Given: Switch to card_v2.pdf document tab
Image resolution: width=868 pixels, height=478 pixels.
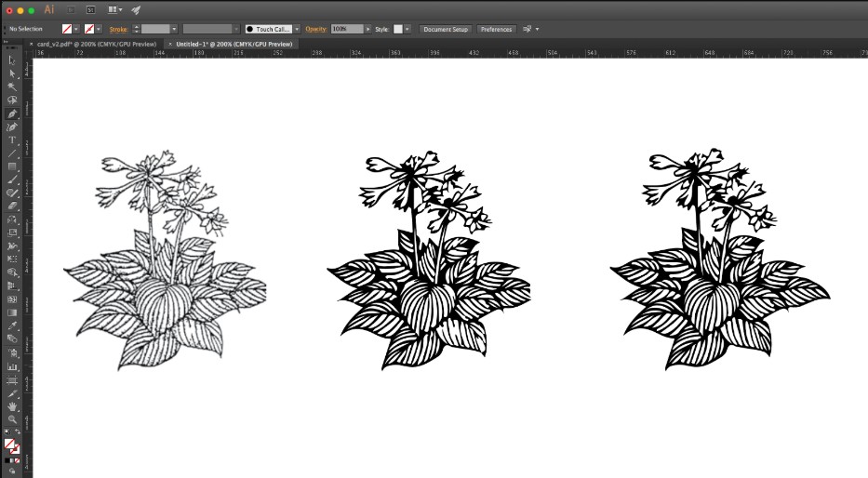Looking at the screenshot, I should coord(97,45).
